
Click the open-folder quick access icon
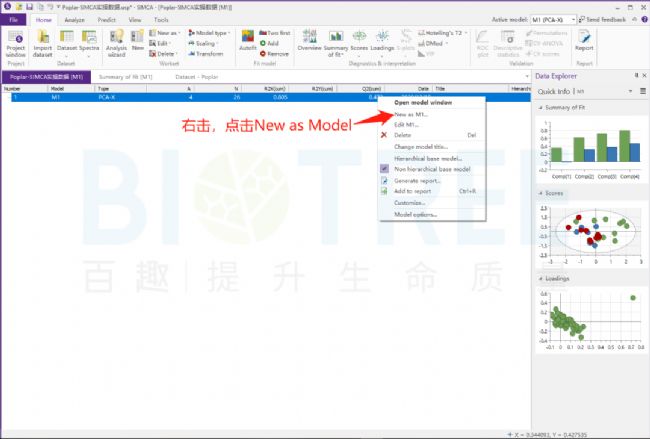[x=19, y=7]
